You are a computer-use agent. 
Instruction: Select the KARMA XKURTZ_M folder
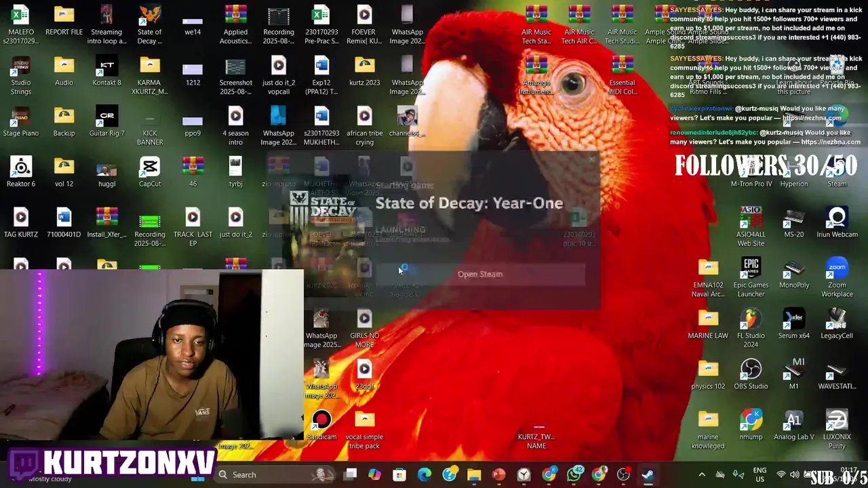click(x=150, y=75)
